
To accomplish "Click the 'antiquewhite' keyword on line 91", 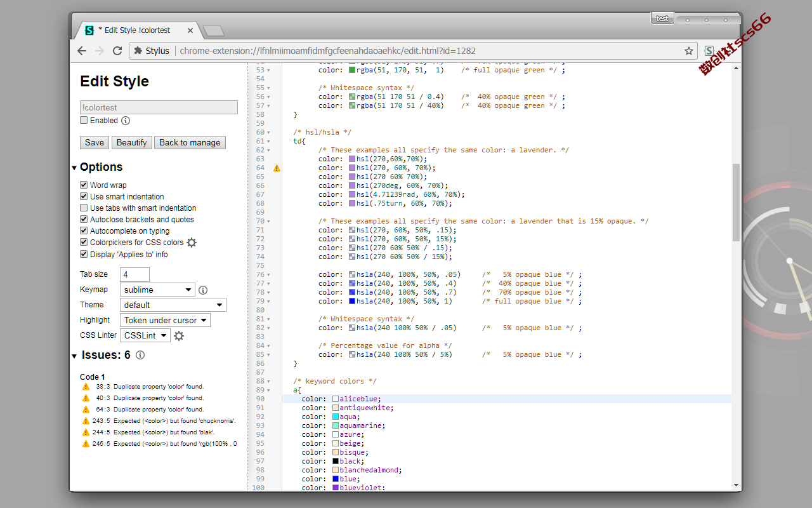I will tap(366, 408).
